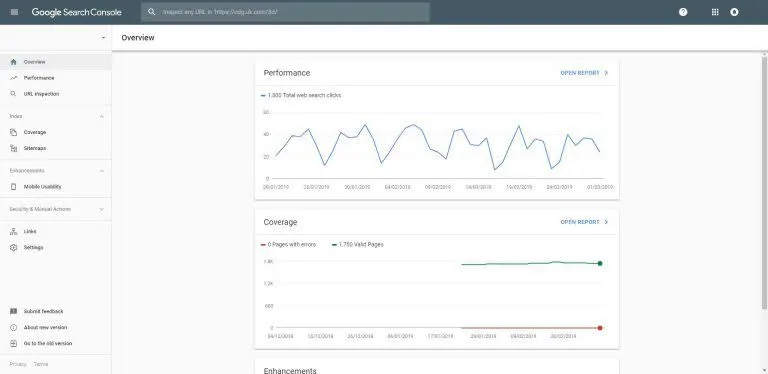The height and width of the screenshot is (374, 768).
Task: Open Links in the sidebar
Action: (56, 232)
